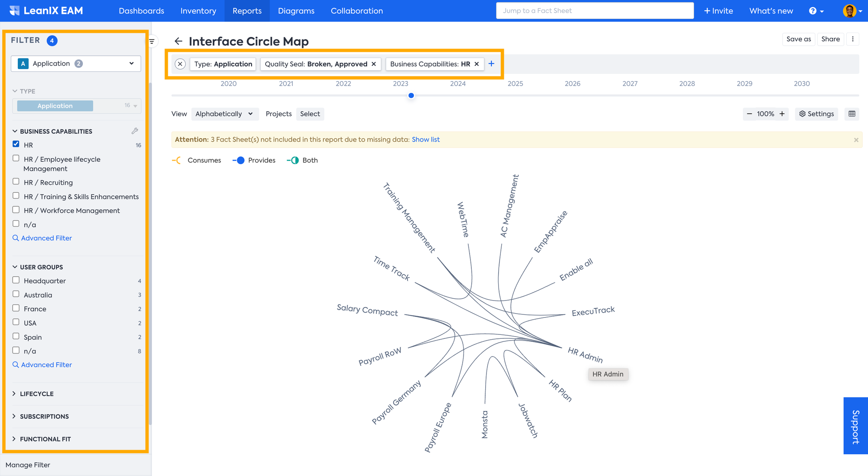Go to the Inventory tab

tap(198, 11)
